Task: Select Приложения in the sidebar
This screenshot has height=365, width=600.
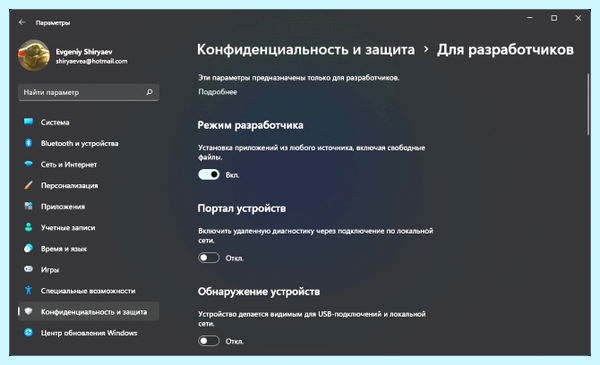Action: [63, 207]
